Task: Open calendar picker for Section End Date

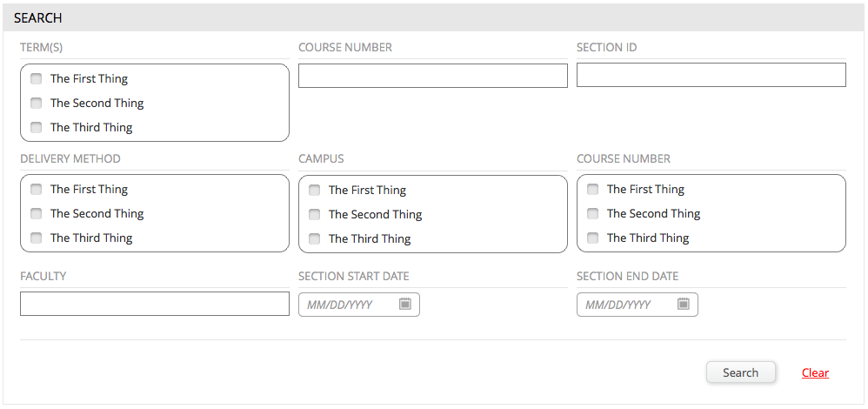Action: [684, 304]
